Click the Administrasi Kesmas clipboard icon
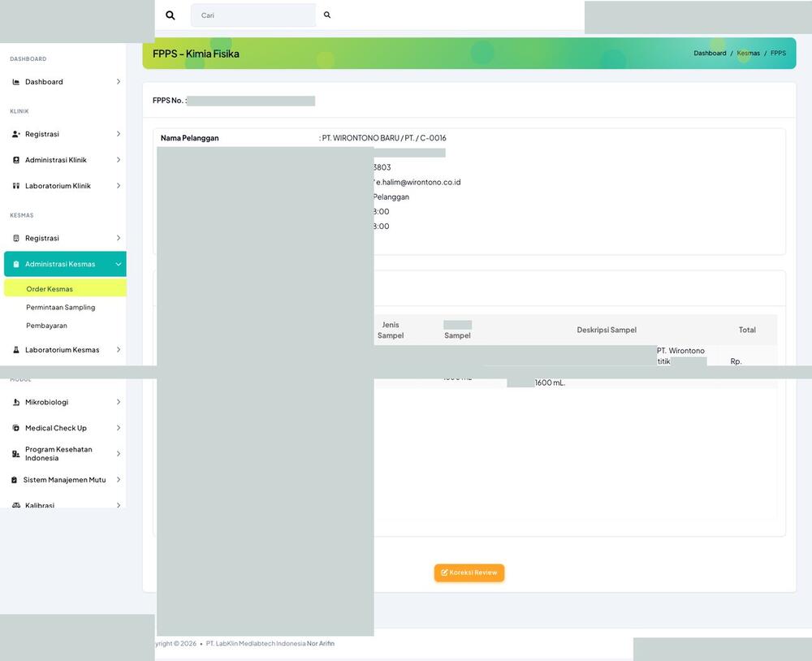 [16, 264]
